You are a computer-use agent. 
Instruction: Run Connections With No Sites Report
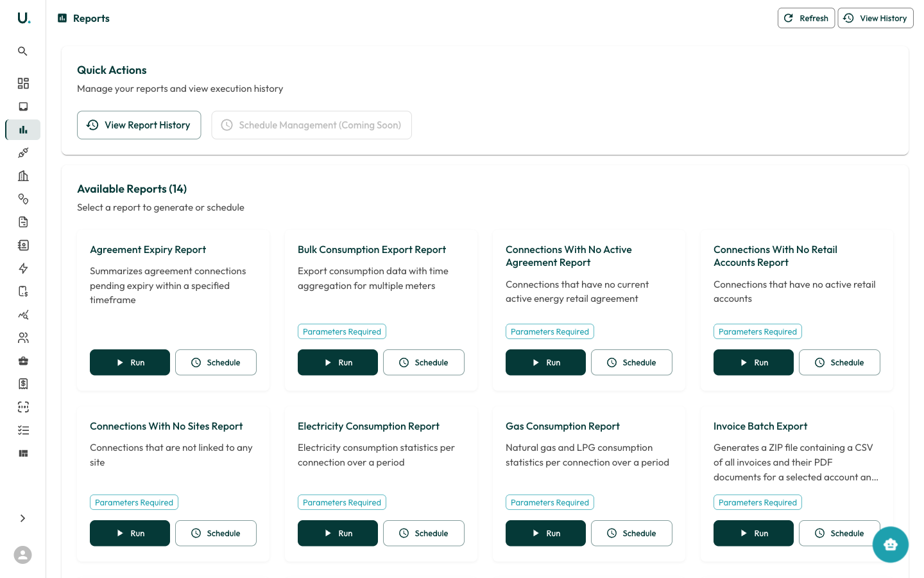130,533
